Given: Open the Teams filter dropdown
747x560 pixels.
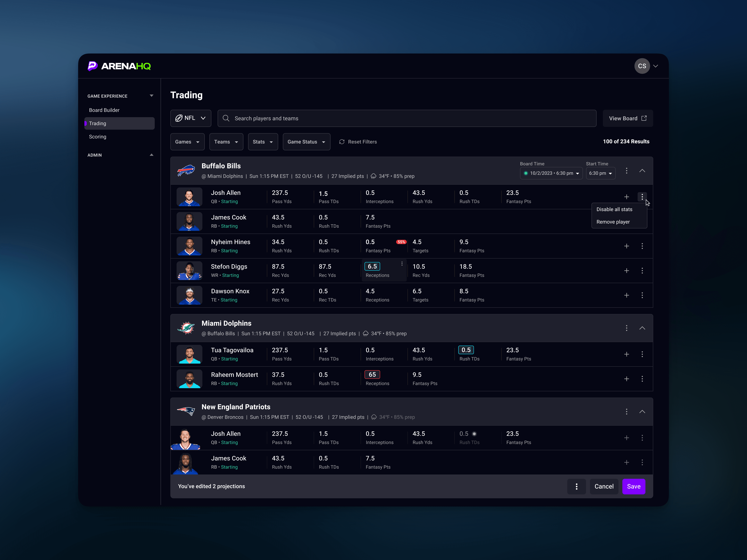Looking at the screenshot, I should (x=226, y=142).
